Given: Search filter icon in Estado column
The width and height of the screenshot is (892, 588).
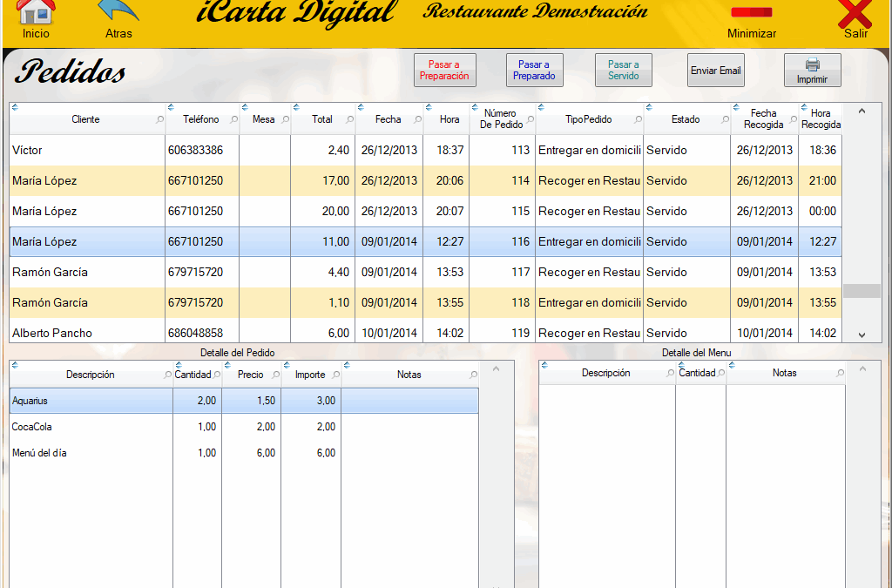Looking at the screenshot, I should (725, 119).
